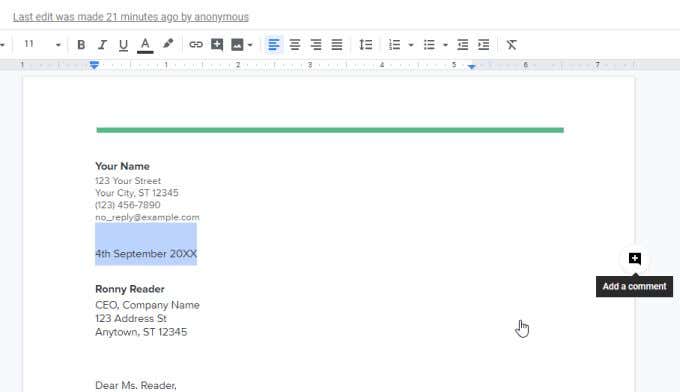Click the '123 Address St' line
The height and width of the screenshot is (392, 680).
point(131,318)
